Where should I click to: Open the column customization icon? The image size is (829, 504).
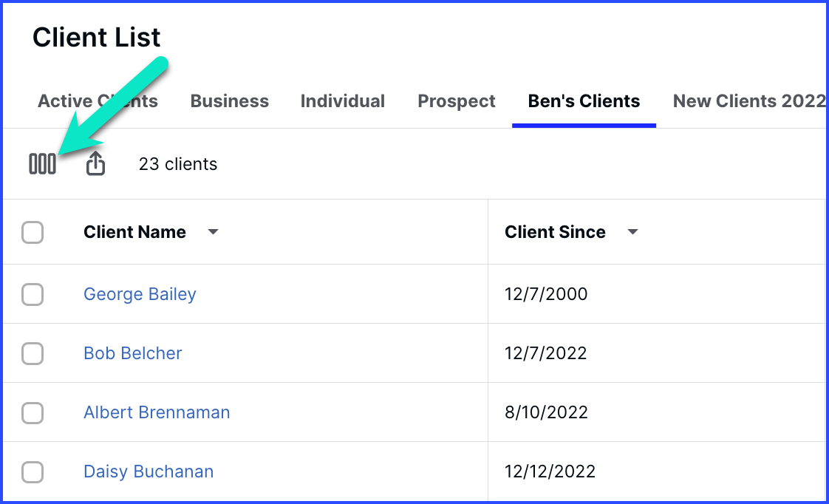(x=42, y=164)
